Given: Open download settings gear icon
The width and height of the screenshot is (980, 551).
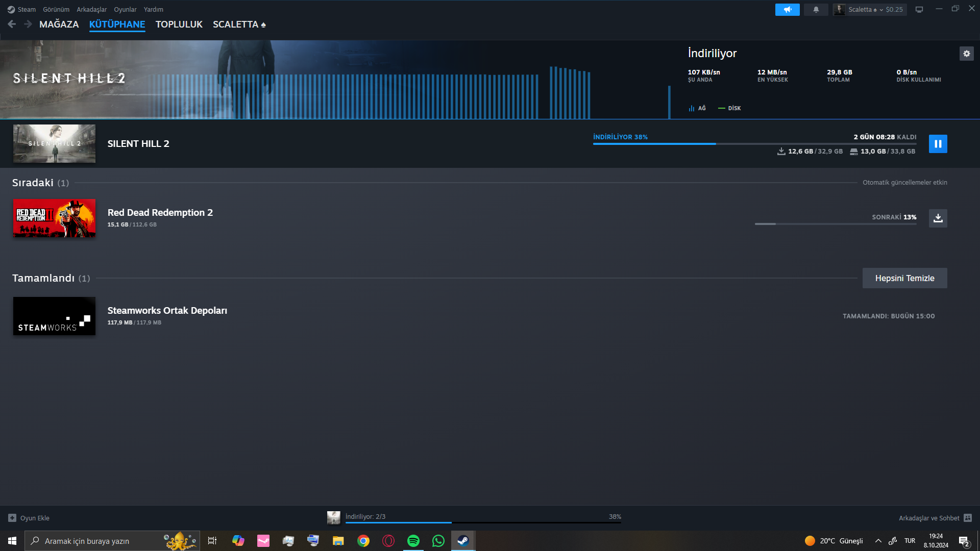Looking at the screenshot, I should coord(966,54).
